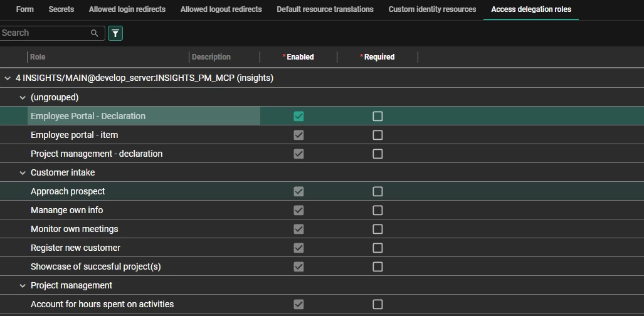The image size is (644, 316).
Task: Check Required for Approach prospect
Action: click(377, 191)
